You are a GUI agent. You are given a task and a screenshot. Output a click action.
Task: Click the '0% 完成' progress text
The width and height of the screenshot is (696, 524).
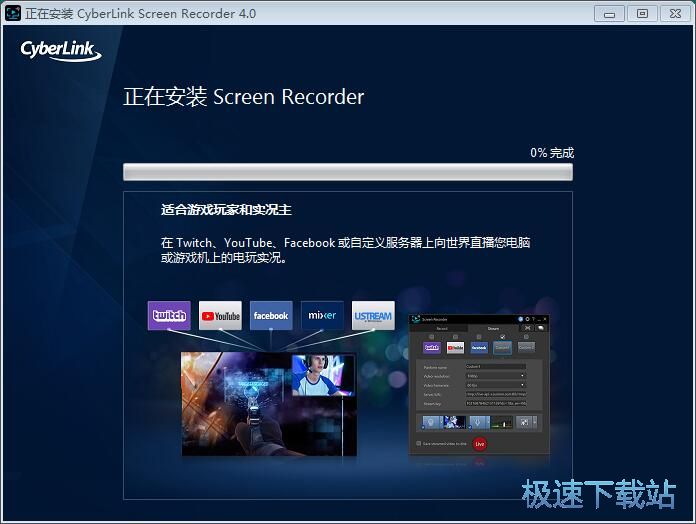tap(552, 153)
